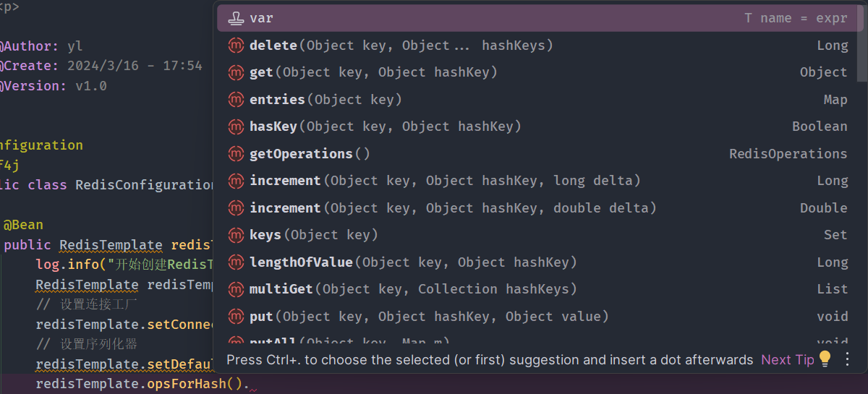
Task: Select the lengthOfValue completion entry
Action: coord(412,262)
